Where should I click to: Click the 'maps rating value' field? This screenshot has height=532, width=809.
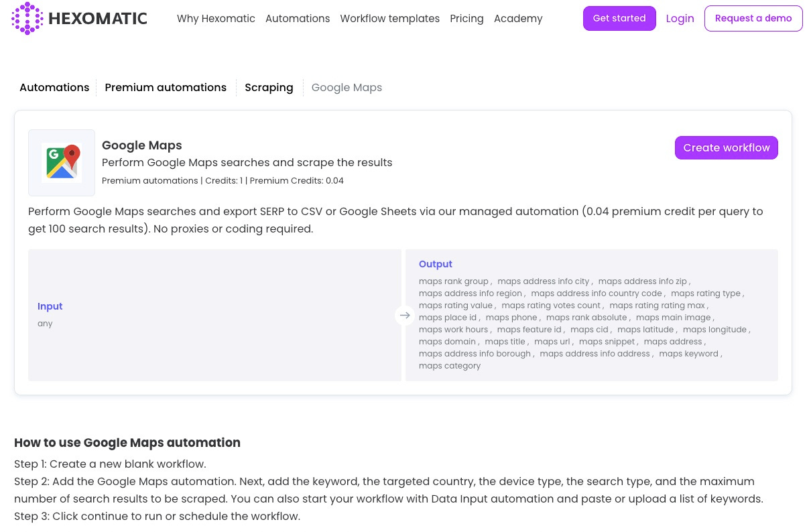456,306
